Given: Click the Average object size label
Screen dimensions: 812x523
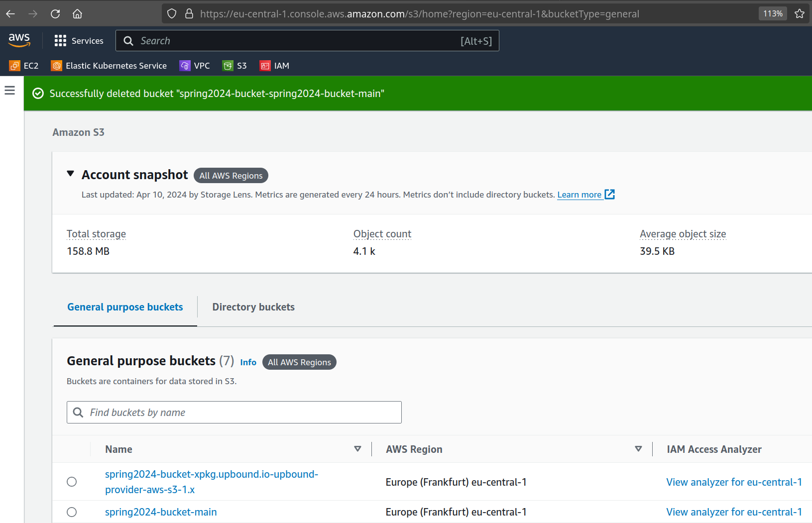Looking at the screenshot, I should click(x=683, y=234).
